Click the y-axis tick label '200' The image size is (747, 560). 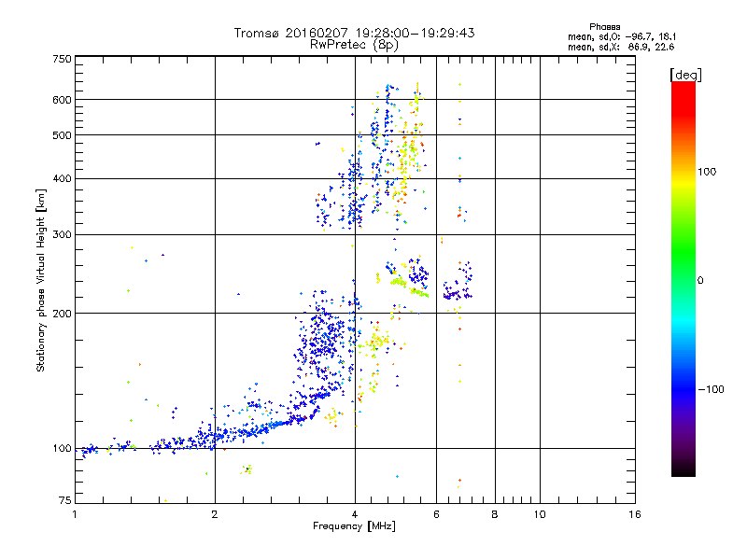pyautogui.click(x=62, y=314)
